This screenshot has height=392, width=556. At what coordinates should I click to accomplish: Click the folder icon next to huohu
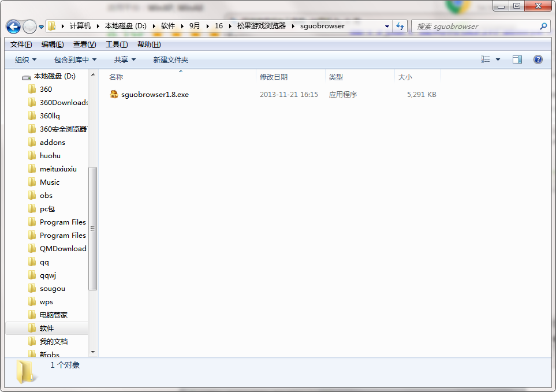pos(32,156)
